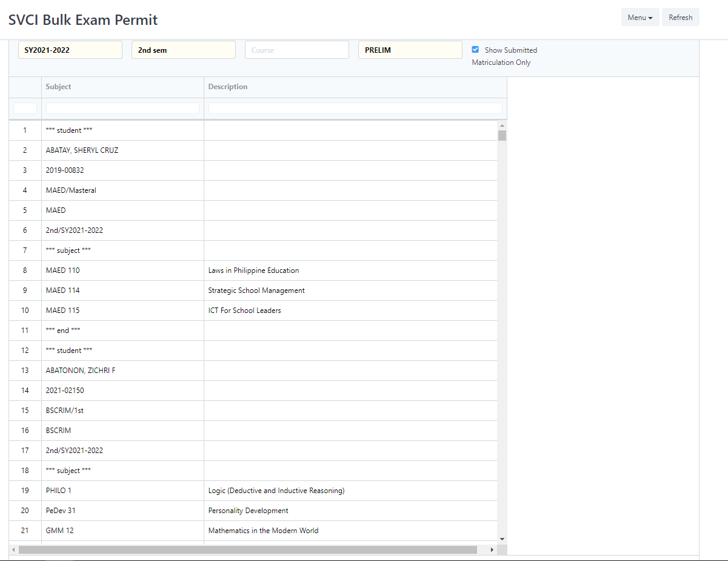Focus the Description column filter box

(355, 108)
